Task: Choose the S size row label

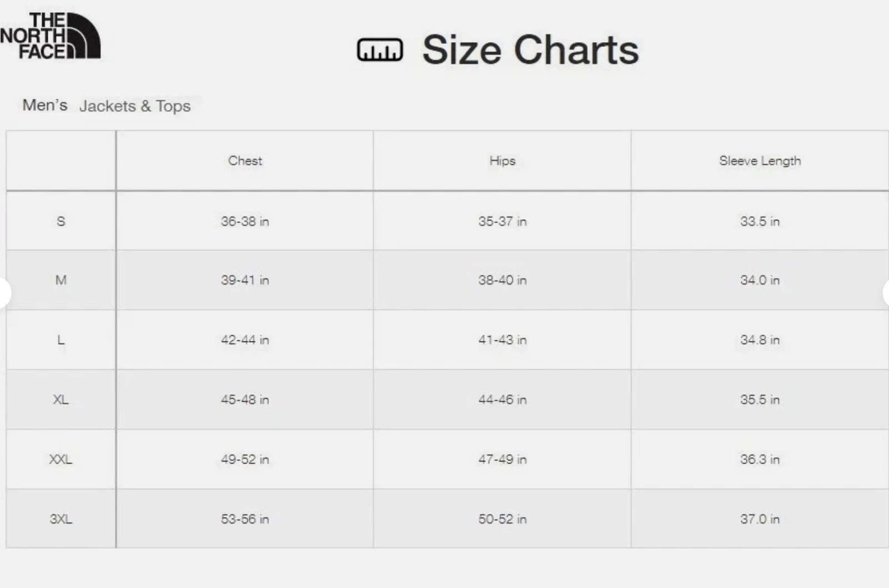Action: click(x=61, y=222)
